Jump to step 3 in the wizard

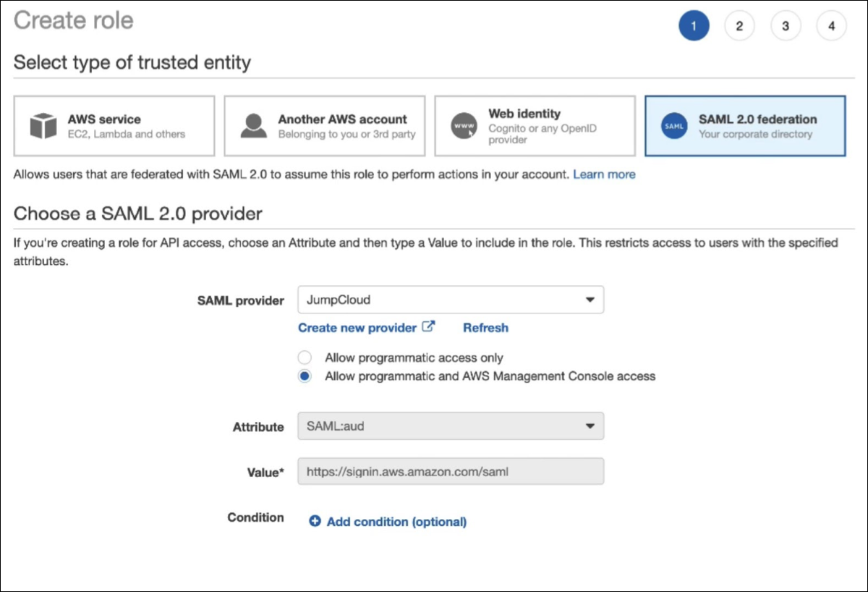[786, 26]
